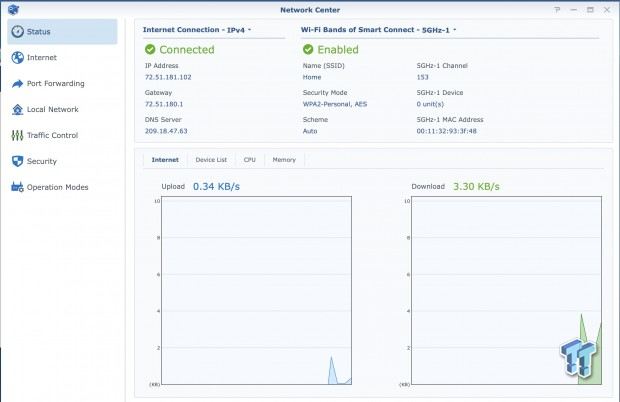Viewport: 620px width, 402px height.
Task: Click the Name (SSID) label
Action: (323, 66)
